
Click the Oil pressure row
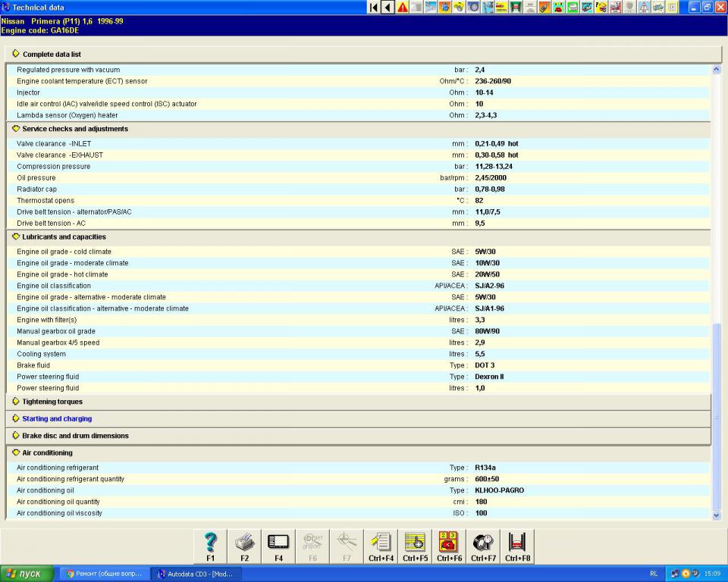(x=359, y=178)
